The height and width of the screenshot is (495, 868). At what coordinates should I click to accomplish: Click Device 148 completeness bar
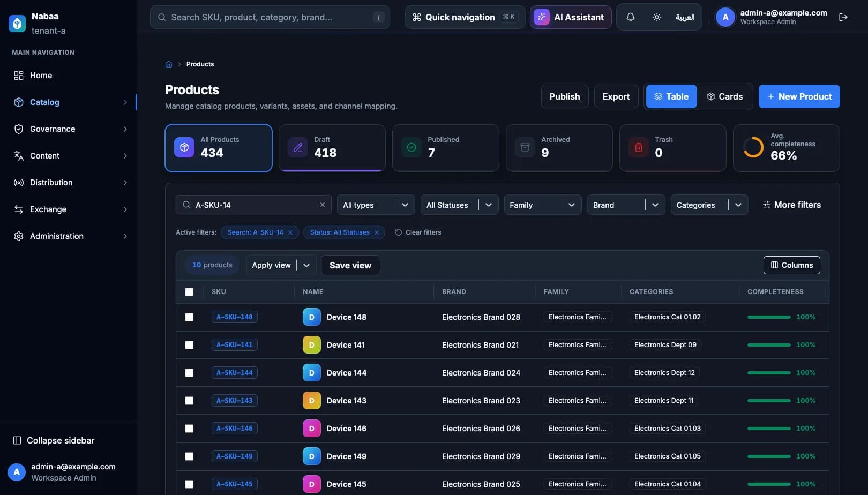click(769, 317)
